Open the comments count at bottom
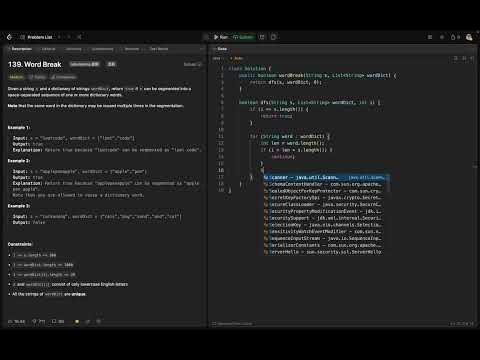This screenshot has width=480, height=360. coord(58,321)
